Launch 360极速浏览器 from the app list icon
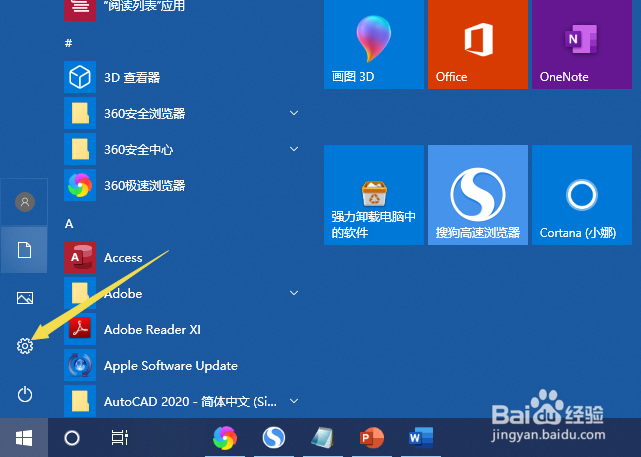 [x=80, y=185]
